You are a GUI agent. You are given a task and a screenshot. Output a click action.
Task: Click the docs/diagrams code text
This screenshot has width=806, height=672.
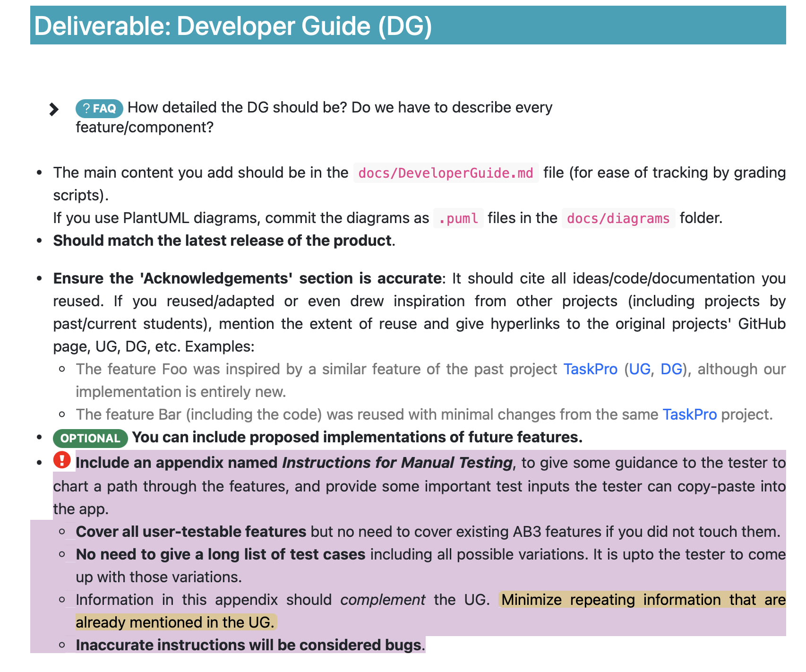click(x=618, y=218)
